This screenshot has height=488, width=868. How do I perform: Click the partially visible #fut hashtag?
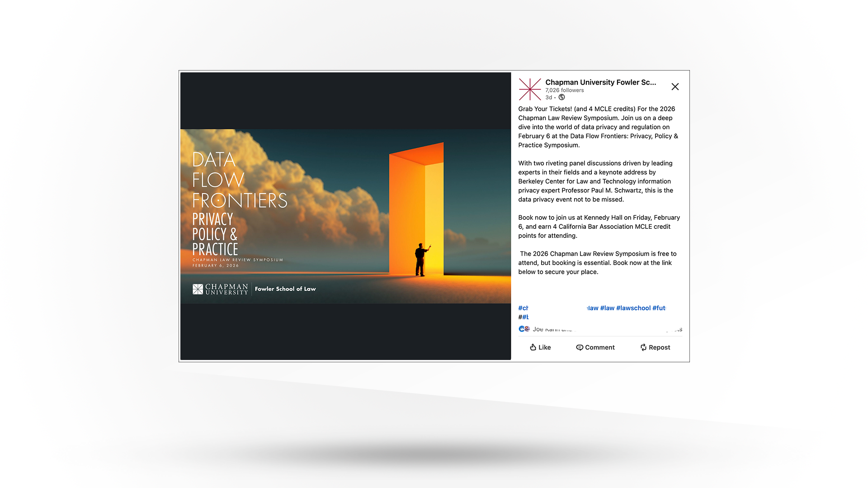click(659, 308)
